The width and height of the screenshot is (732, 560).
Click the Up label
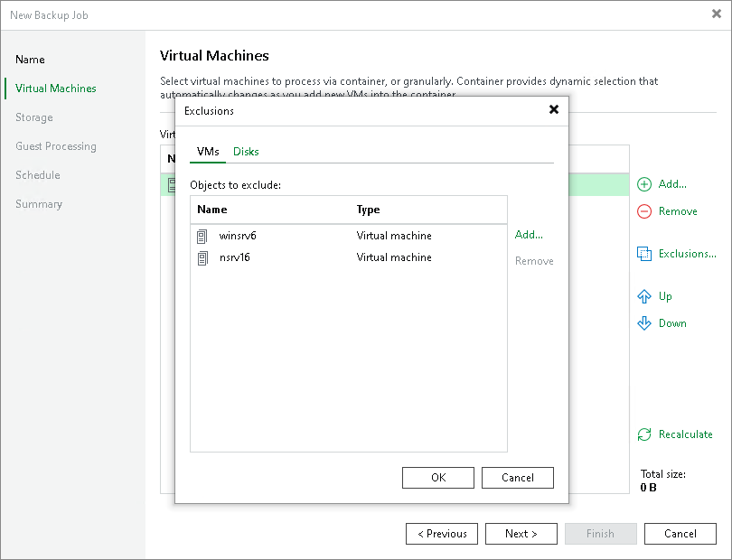pyautogui.click(x=665, y=296)
